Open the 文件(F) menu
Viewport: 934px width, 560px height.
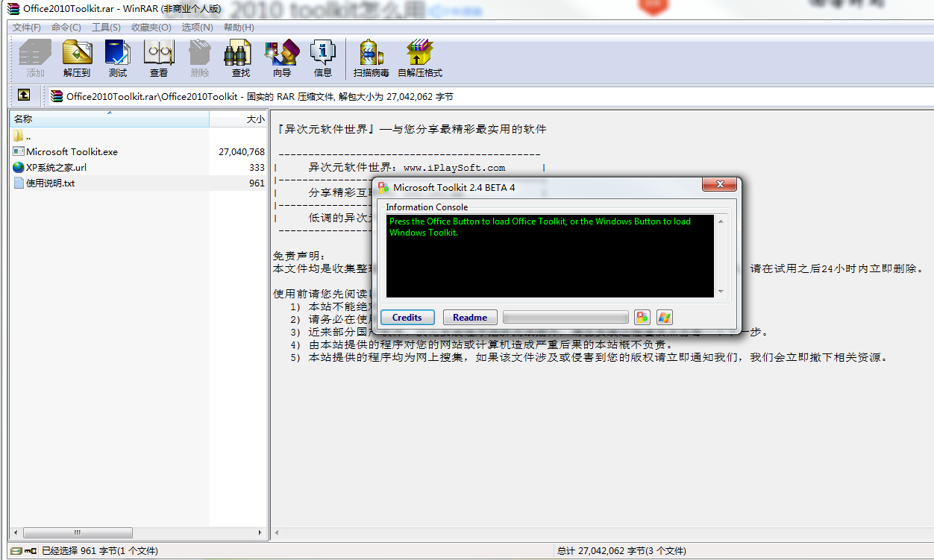[27, 28]
